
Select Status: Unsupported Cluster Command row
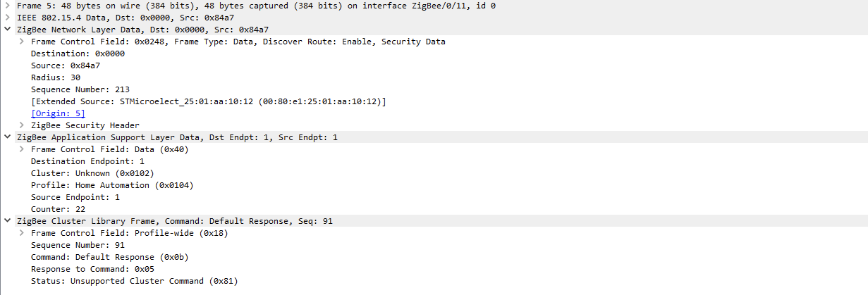tap(134, 281)
